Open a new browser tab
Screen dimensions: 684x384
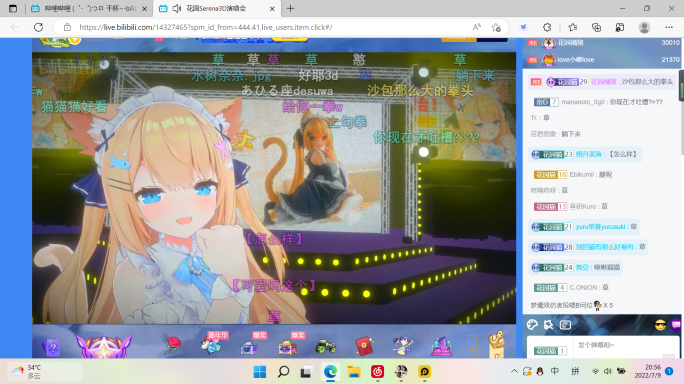[291, 8]
